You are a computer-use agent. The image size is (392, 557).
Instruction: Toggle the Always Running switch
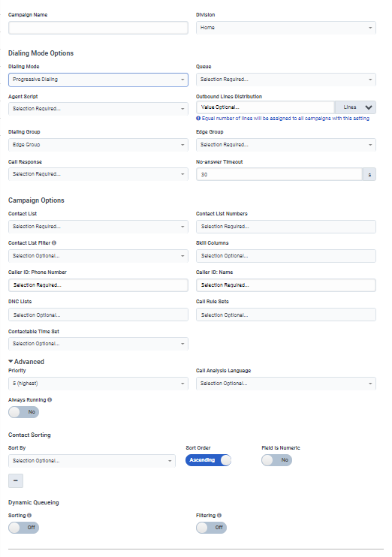pyautogui.click(x=24, y=412)
